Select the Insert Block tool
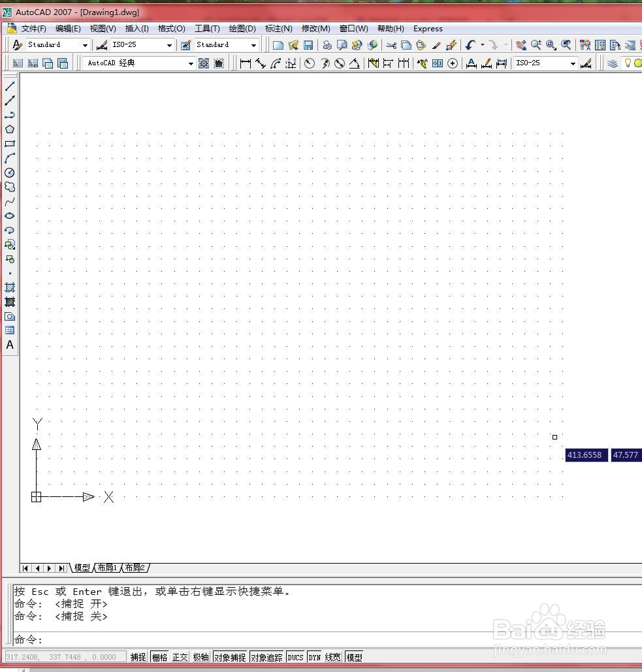642x672 pixels. 10,245
